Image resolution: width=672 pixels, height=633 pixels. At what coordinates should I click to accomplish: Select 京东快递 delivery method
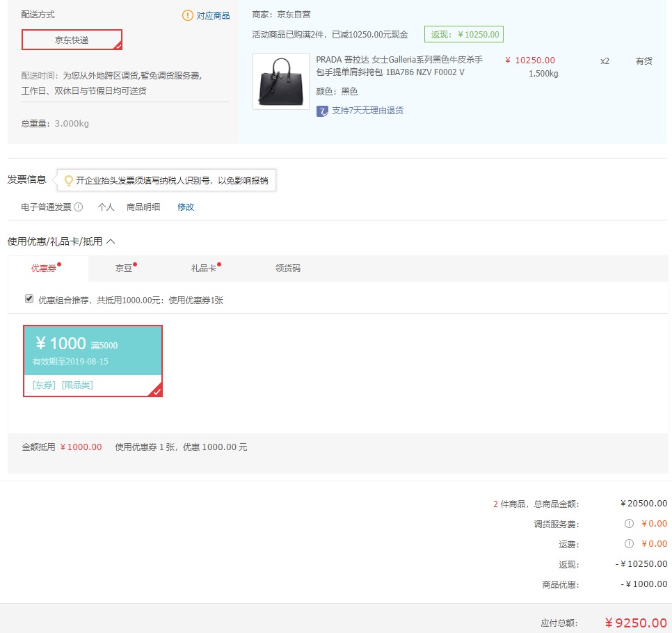[x=72, y=40]
